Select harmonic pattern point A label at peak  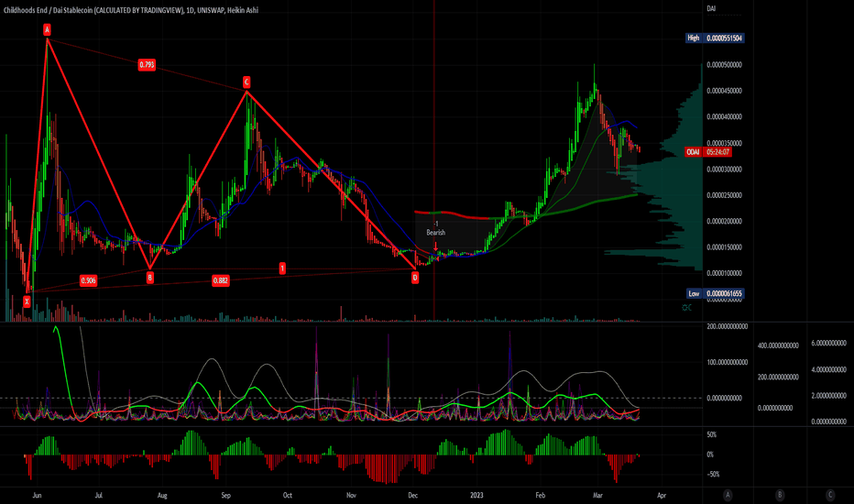coord(48,29)
